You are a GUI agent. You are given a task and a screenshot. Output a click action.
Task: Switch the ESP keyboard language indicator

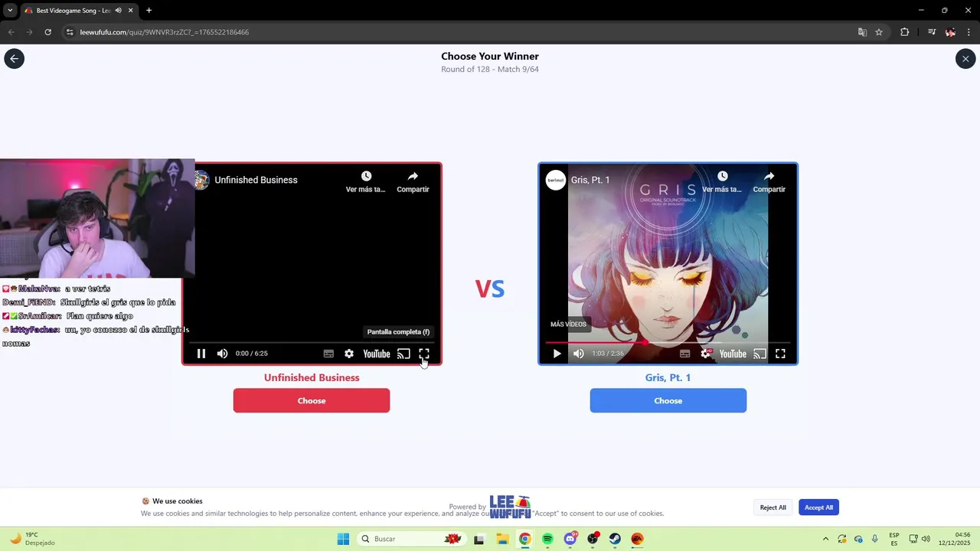(x=894, y=539)
